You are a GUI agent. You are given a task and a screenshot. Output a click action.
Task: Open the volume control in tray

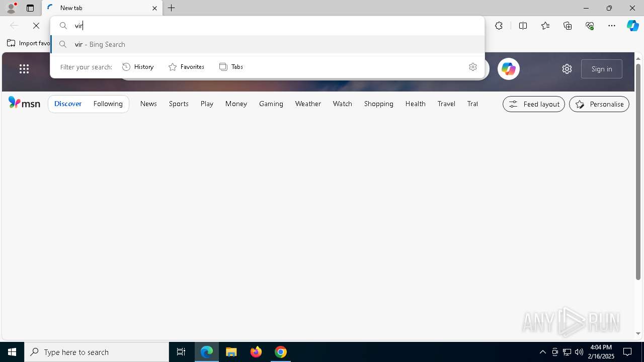pyautogui.click(x=579, y=352)
